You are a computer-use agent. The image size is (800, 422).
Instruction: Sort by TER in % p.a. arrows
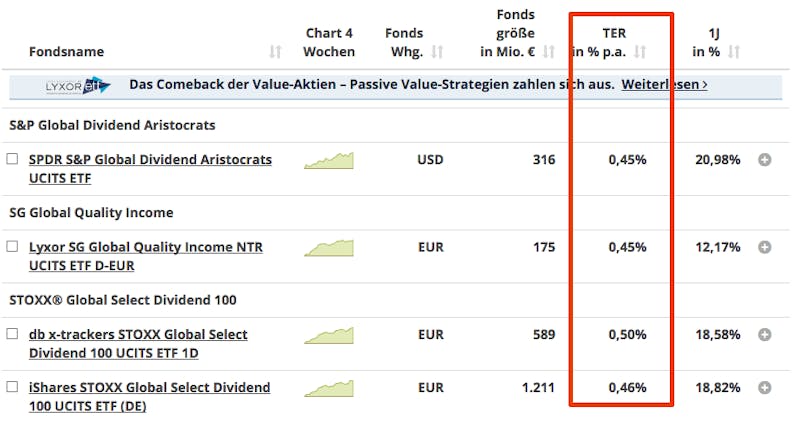[640, 52]
